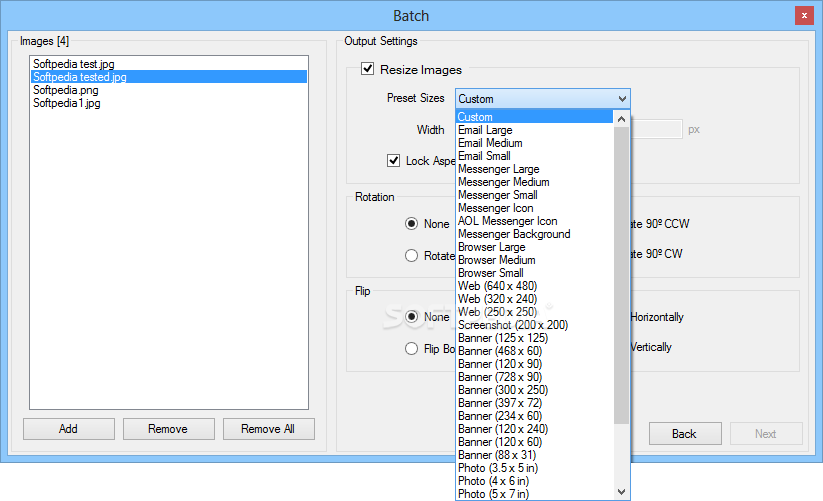Click the dropdown list scroll down arrow

(621, 492)
